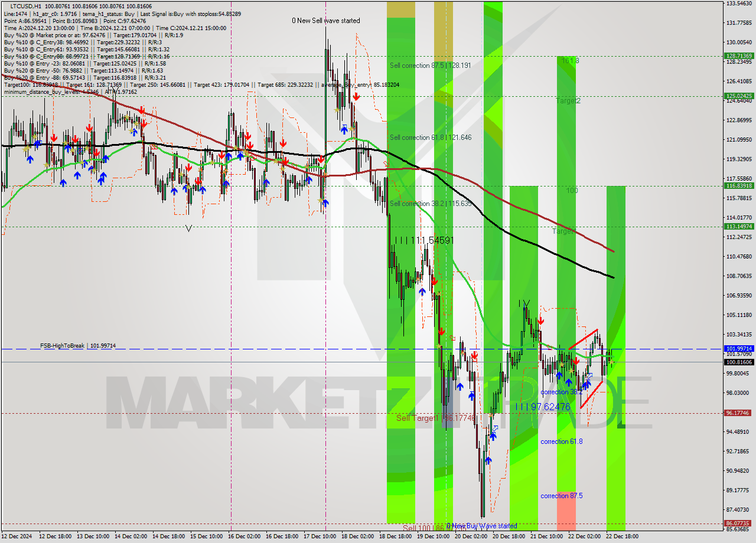Click the 'minimum_distance_buy_levels' info line
This screenshot has width=756, height=543.
pyautogui.click(x=70, y=91)
